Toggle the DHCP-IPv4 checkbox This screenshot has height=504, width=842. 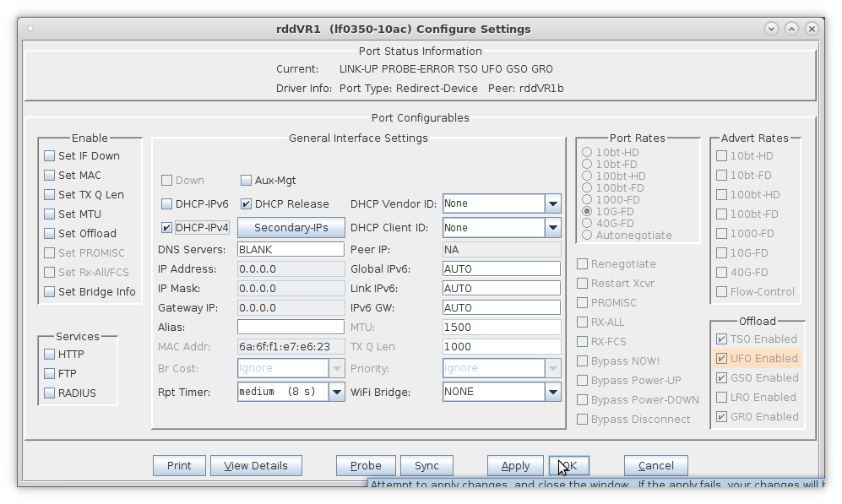coord(167,228)
